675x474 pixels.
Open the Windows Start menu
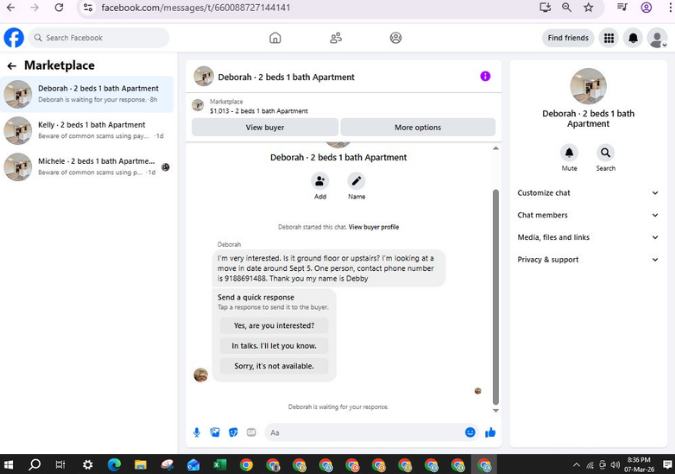click(8, 465)
